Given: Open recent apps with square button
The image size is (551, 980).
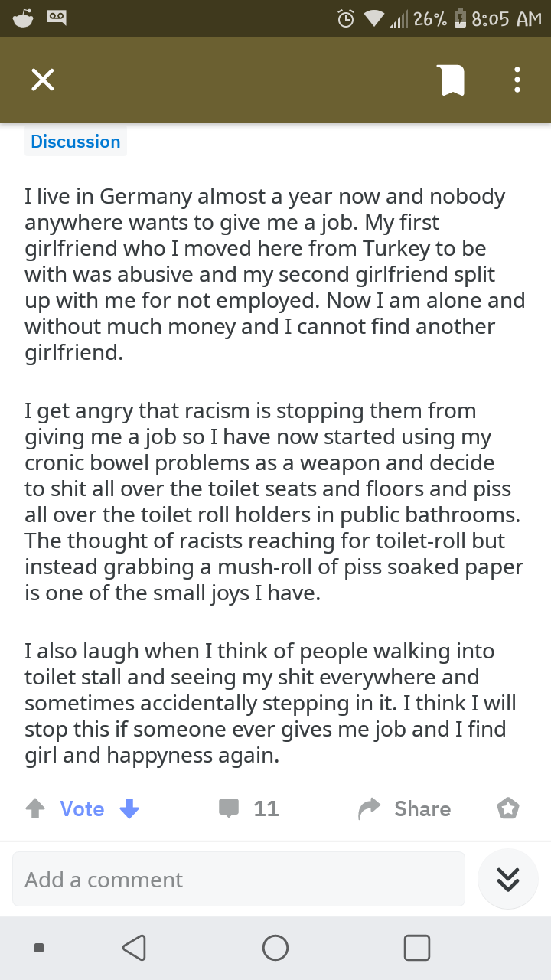Looking at the screenshot, I should pyautogui.click(x=416, y=948).
